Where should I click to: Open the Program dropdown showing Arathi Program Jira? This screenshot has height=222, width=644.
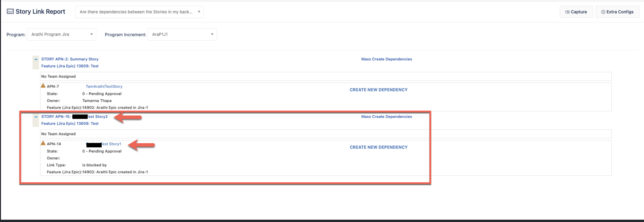point(61,34)
